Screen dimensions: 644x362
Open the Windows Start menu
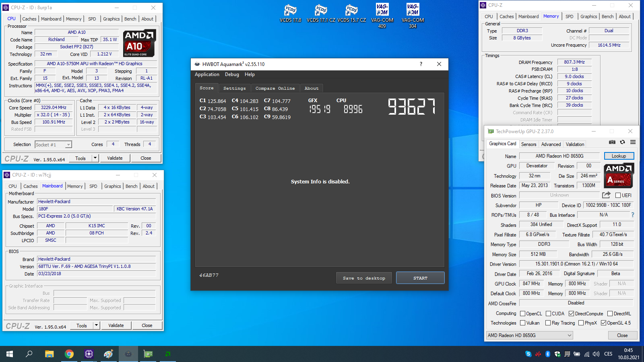(10, 354)
